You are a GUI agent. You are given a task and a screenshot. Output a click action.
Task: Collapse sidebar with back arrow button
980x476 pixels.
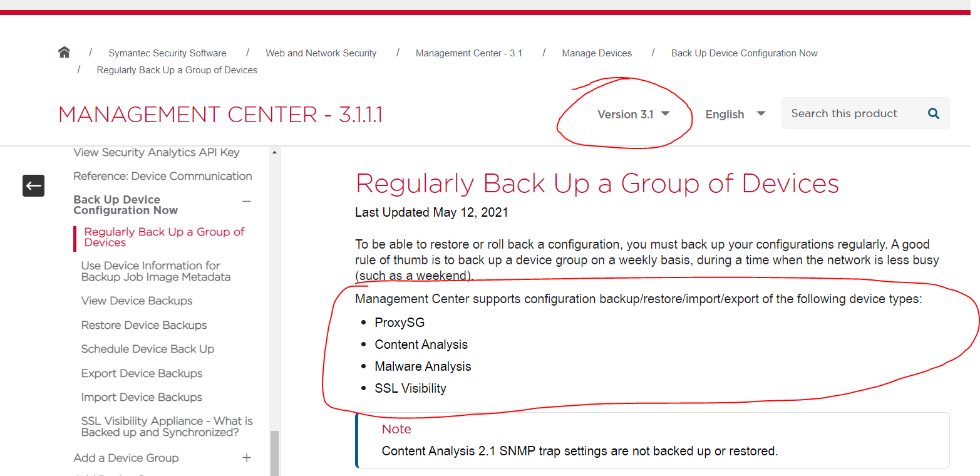(34, 185)
